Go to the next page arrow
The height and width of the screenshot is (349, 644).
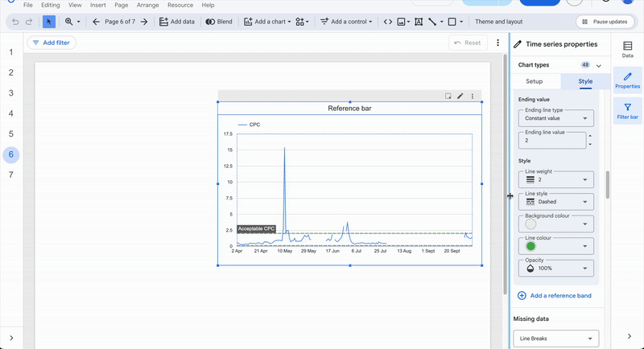tap(144, 22)
